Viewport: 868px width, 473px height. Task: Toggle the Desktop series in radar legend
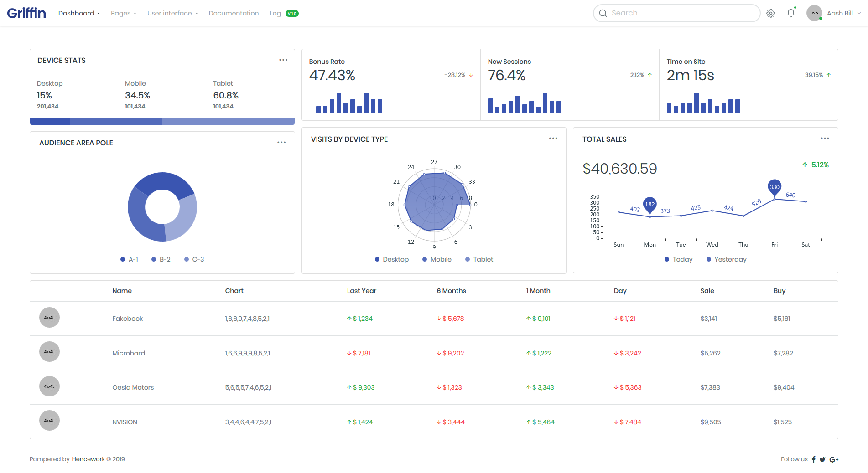tap(392, 259)
